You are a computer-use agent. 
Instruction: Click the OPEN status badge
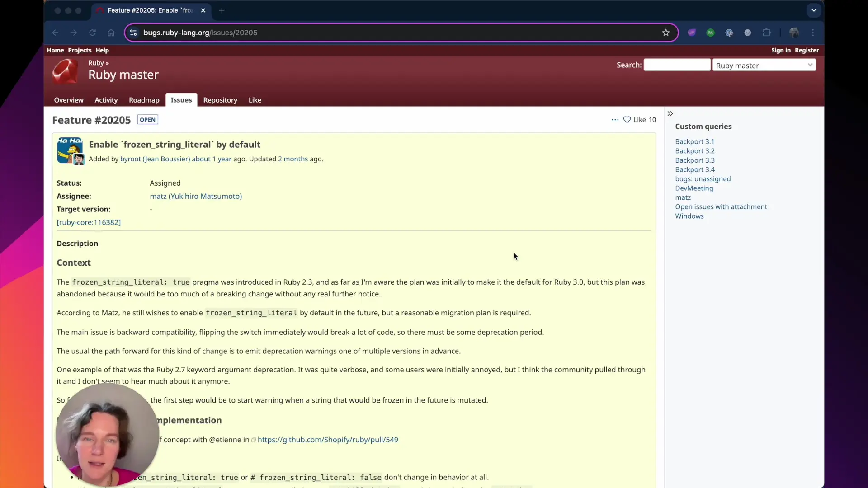coord(147,120)
